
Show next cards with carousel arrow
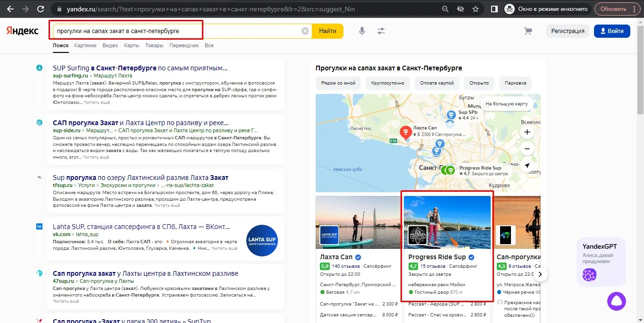541,274
